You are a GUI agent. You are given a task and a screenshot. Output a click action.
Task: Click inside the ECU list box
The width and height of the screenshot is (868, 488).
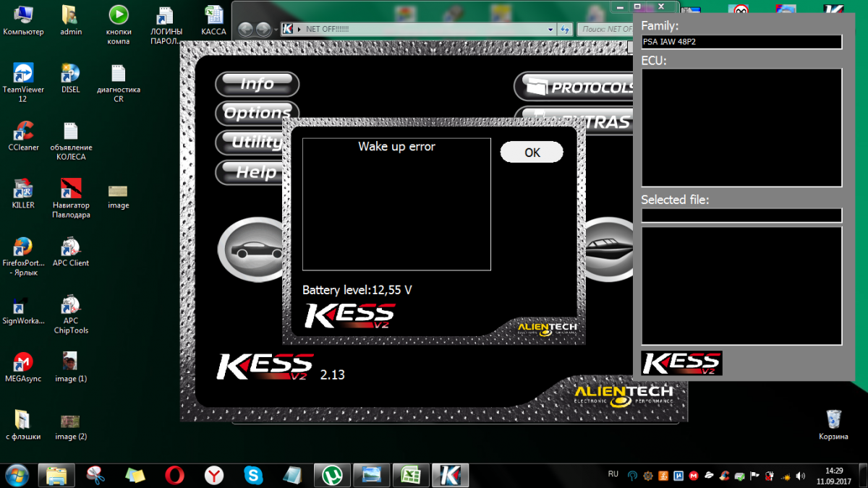point(741,128)
